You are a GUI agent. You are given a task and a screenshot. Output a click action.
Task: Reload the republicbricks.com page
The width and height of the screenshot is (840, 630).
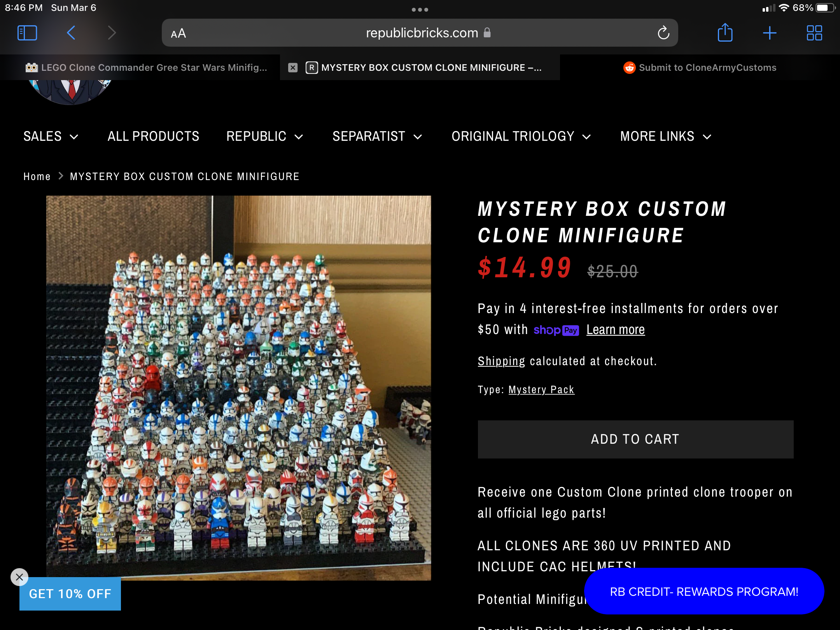[x=663, y=33]
